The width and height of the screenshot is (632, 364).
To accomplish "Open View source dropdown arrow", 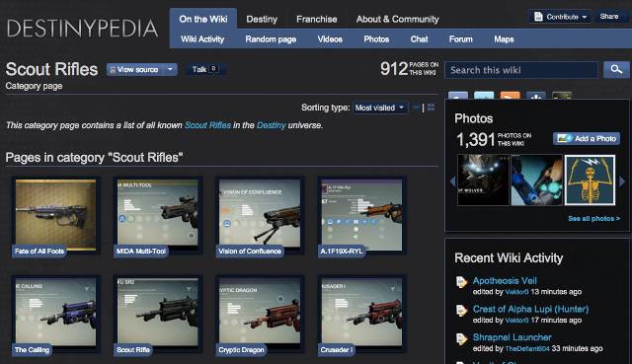I will pyautogui.click(x=171, y=69).
